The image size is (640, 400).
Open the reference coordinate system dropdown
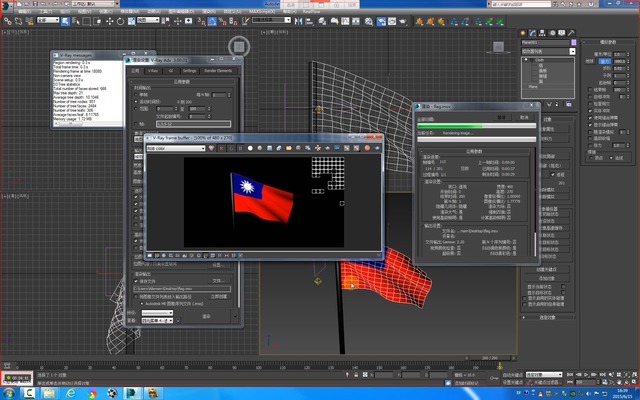(x=148, y=20)
